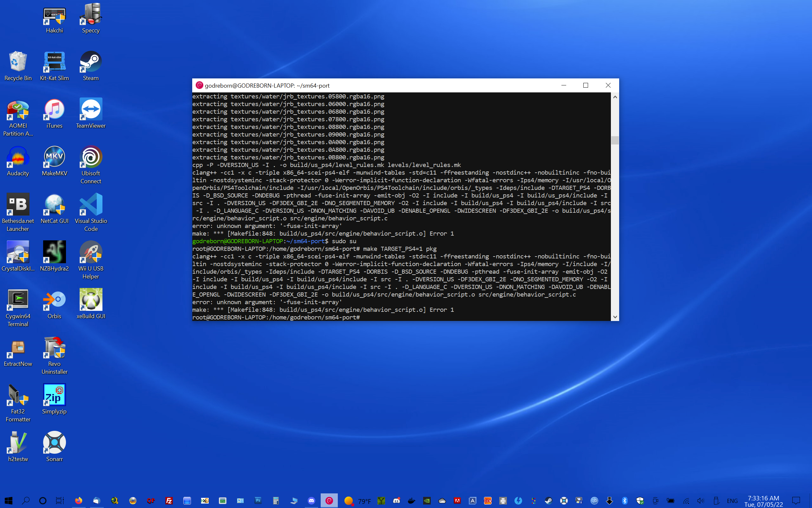Launch Kit-Kat Slim from the desktop
This screenshot has height=508, width=812.
tap(54, 66)
